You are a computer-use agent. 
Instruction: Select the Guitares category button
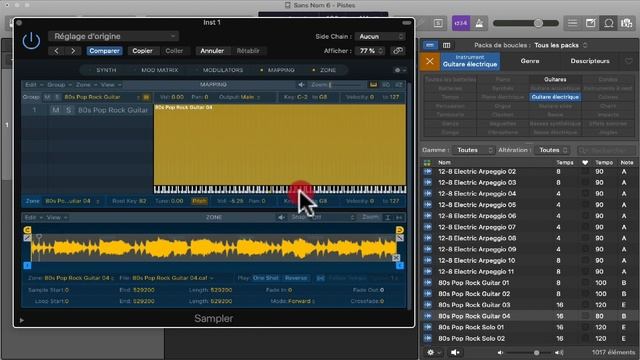[555, 80]
